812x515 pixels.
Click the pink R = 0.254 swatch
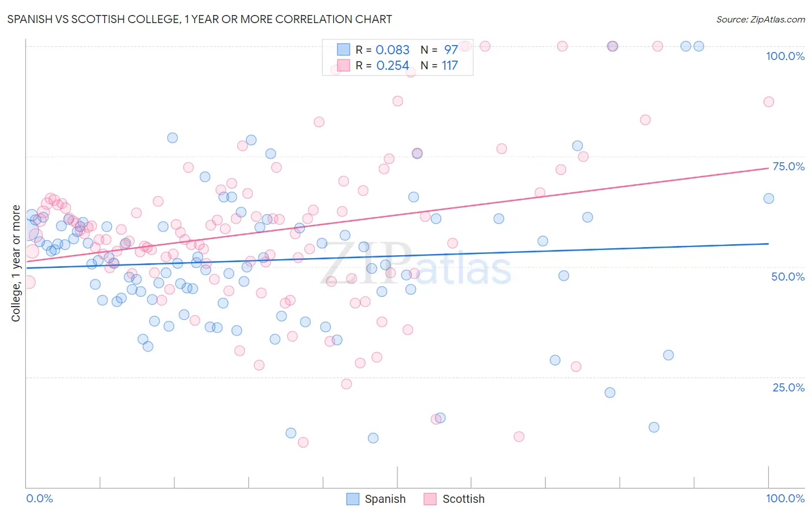pyautogui.click(x=344, y=65)
